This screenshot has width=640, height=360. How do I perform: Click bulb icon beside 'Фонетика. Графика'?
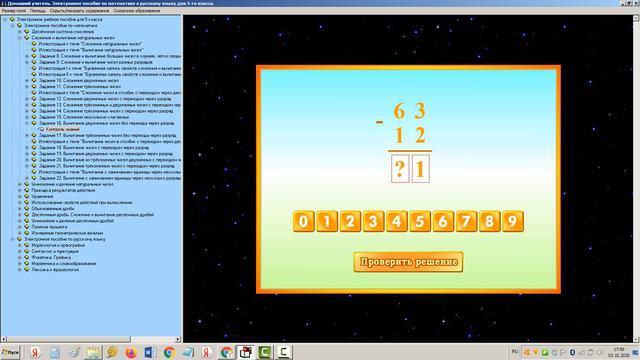pyautogui.click(x=27, y=258)
